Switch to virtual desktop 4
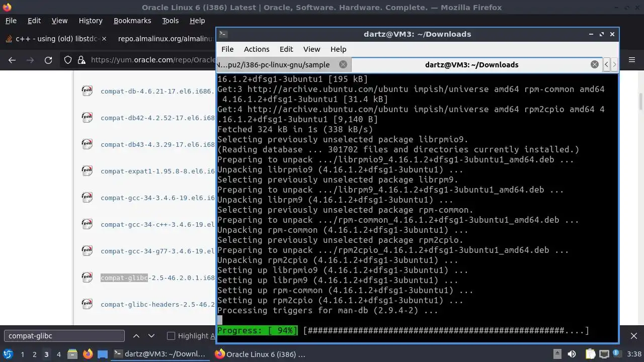The image size is (644, 362). tap(58, 354)
